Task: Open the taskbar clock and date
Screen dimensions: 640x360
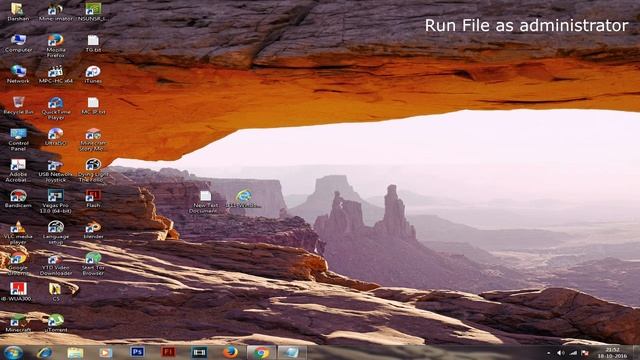Action: click(612, 353)
